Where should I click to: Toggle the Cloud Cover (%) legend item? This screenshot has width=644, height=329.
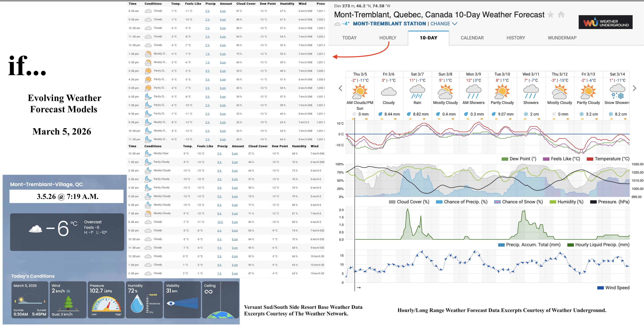(409, 202)
